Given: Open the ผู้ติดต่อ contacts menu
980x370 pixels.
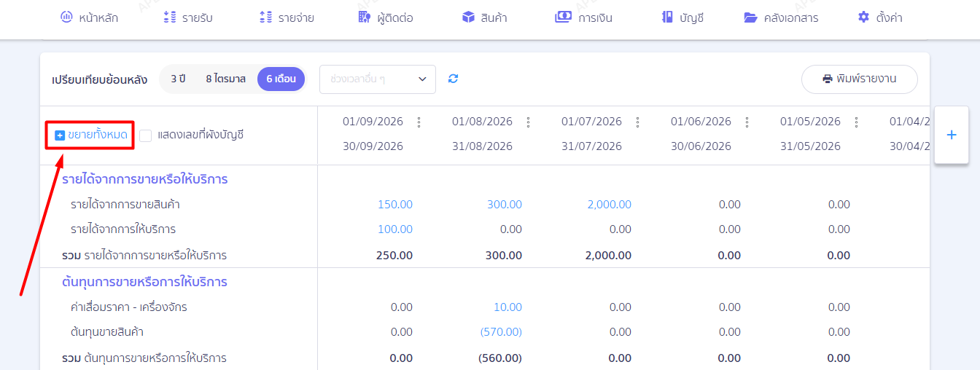Looking at the screenshot, I should pos(386,17).
